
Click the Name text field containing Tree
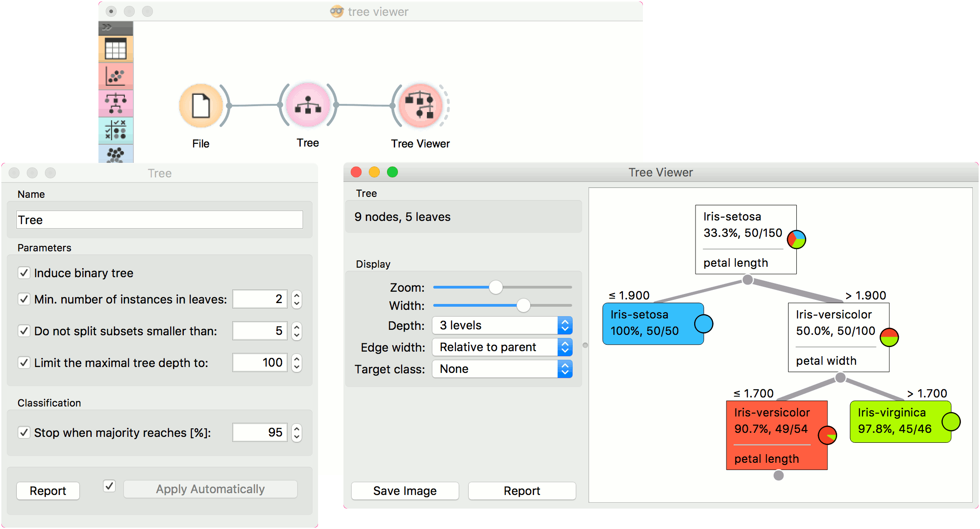point(159,220)
